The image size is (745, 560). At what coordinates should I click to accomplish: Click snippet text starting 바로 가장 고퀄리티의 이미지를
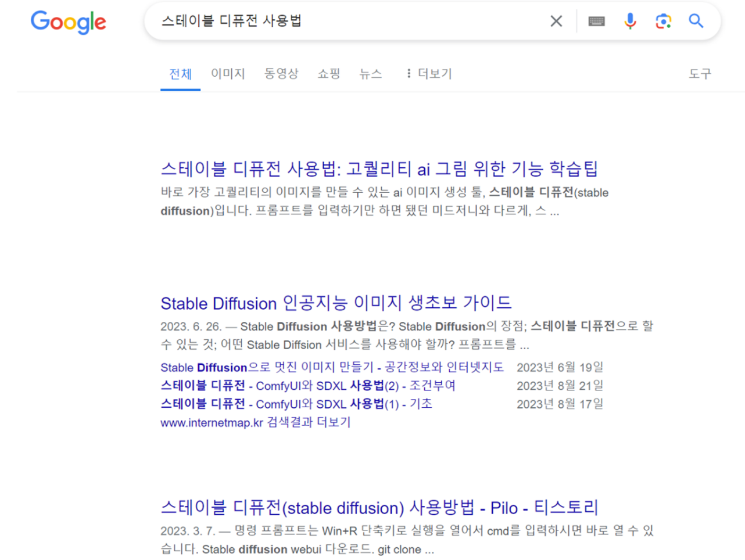(385, 202)
